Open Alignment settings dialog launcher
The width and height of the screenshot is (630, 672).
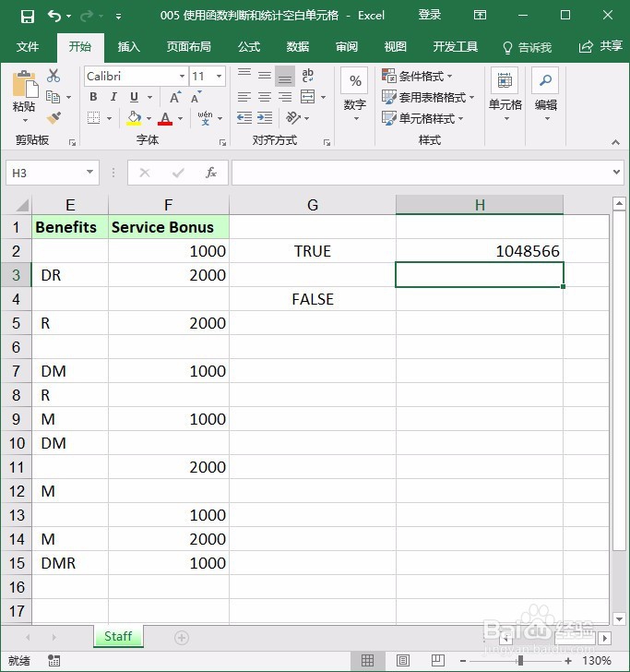[327, 143]
